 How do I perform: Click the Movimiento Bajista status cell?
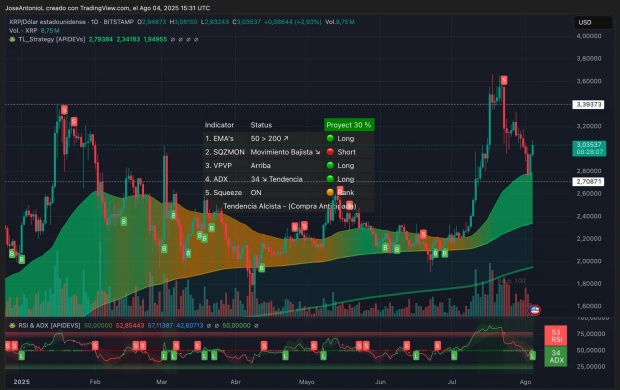click(285, 152)
